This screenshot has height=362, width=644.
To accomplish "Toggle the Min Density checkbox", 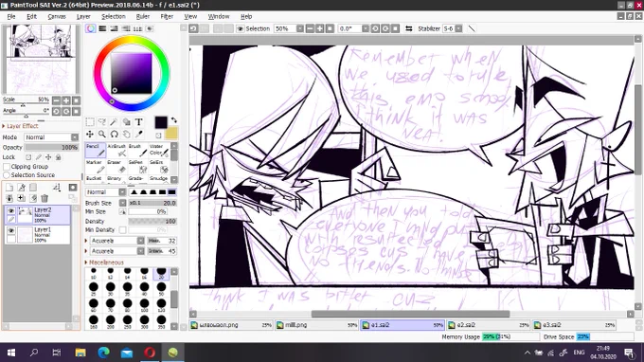I will (x=122, y=230).
